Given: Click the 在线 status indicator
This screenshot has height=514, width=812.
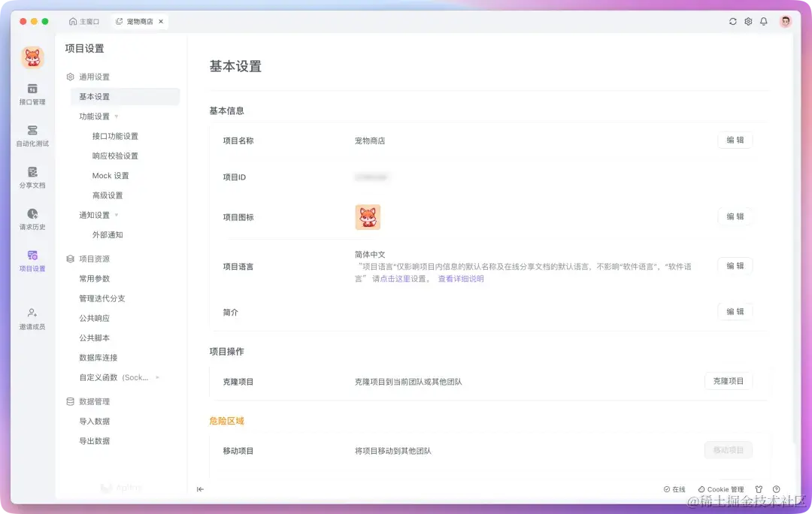Looking at the screenshot, I should 674,488.
